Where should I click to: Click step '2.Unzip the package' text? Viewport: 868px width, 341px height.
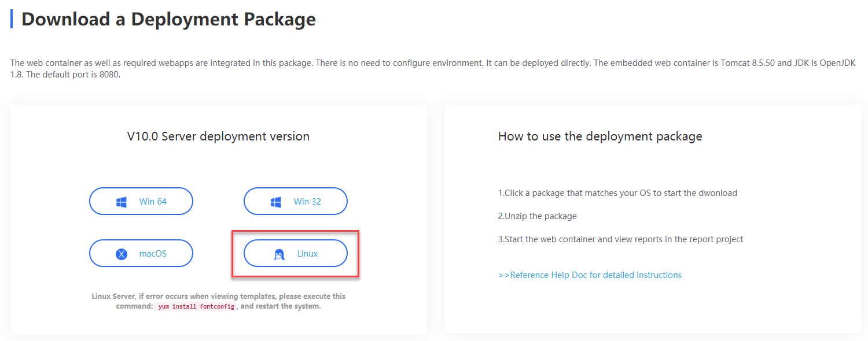coord(538,216)
